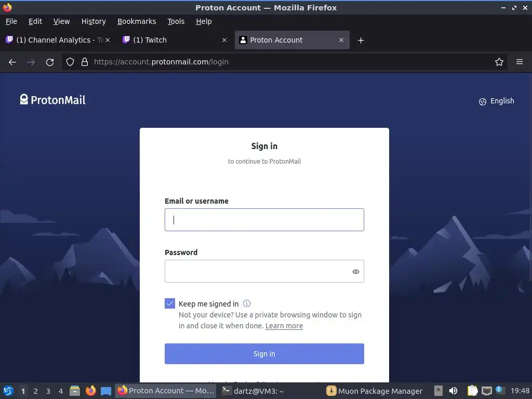Bookmark page with the star icon
The image size is (532, 399).
[499, 62]
